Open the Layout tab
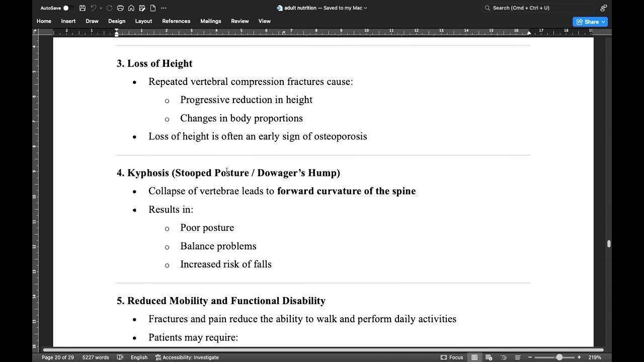The height and width of the screenshot is (362, 644). [x=143, y=21]
